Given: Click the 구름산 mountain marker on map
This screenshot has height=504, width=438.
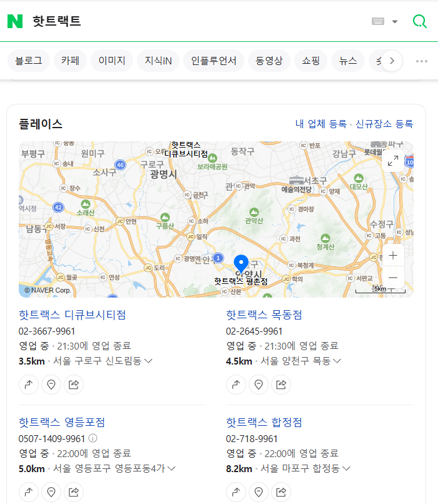Looking at the screenshot, I should pyautogui.click(x=165, y=217).
